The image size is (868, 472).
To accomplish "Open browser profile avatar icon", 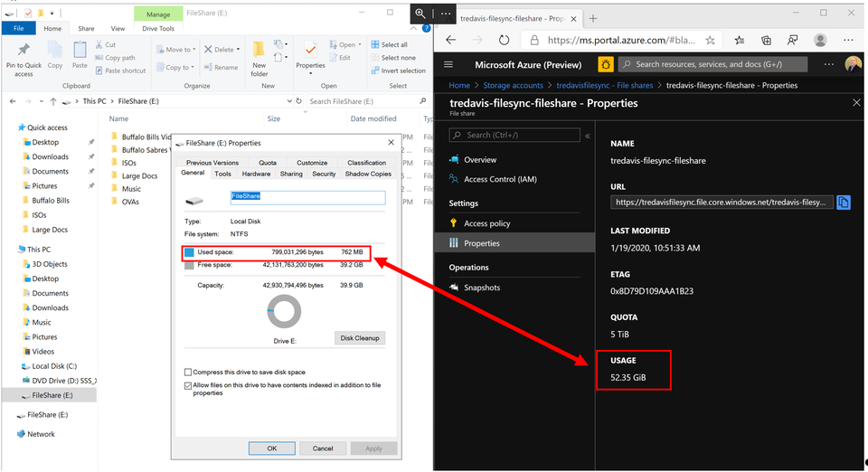I will pos(820,40).
